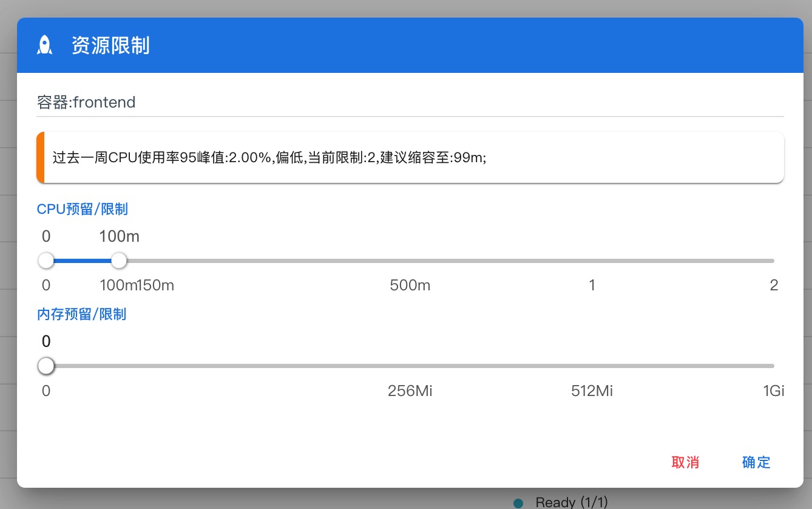Click the 资源限制 dialog title
The image size is (812, 509).
(x=110, y=46)
